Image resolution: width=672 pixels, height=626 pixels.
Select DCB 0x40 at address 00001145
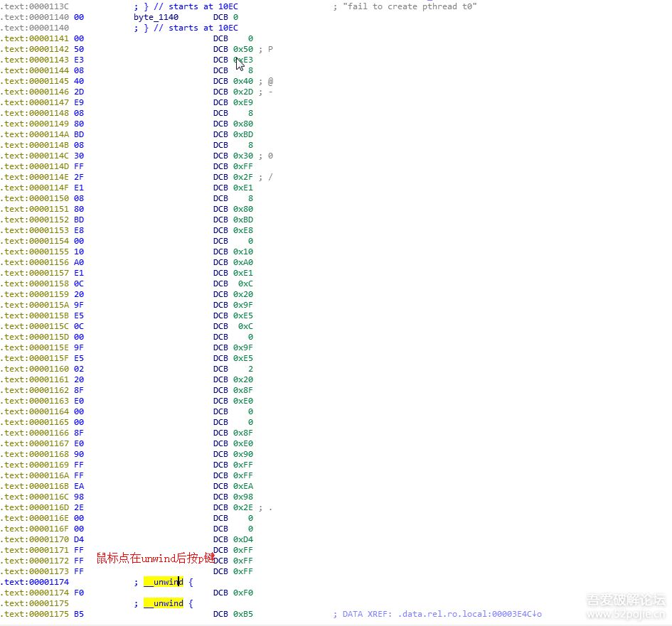(243, 81)
